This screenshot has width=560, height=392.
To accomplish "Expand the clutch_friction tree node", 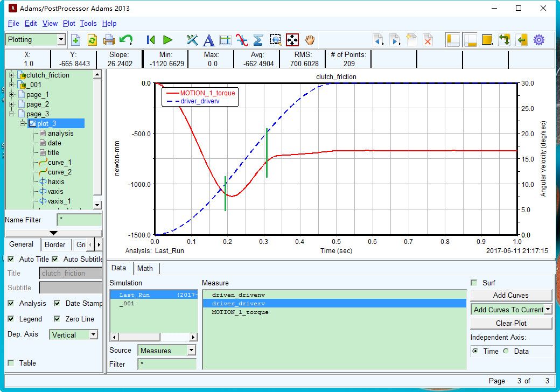I will click(12, 75).
